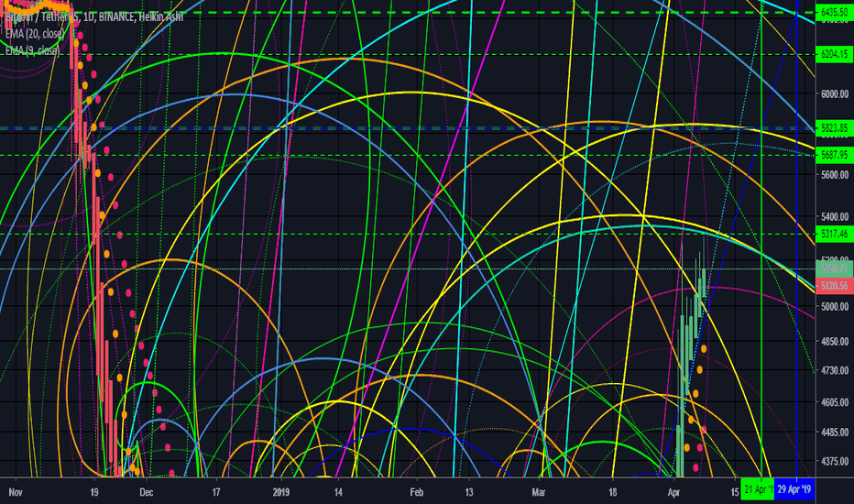Click the 17 date label after Dec
The image size is (854, 504).
pos(216,493)
